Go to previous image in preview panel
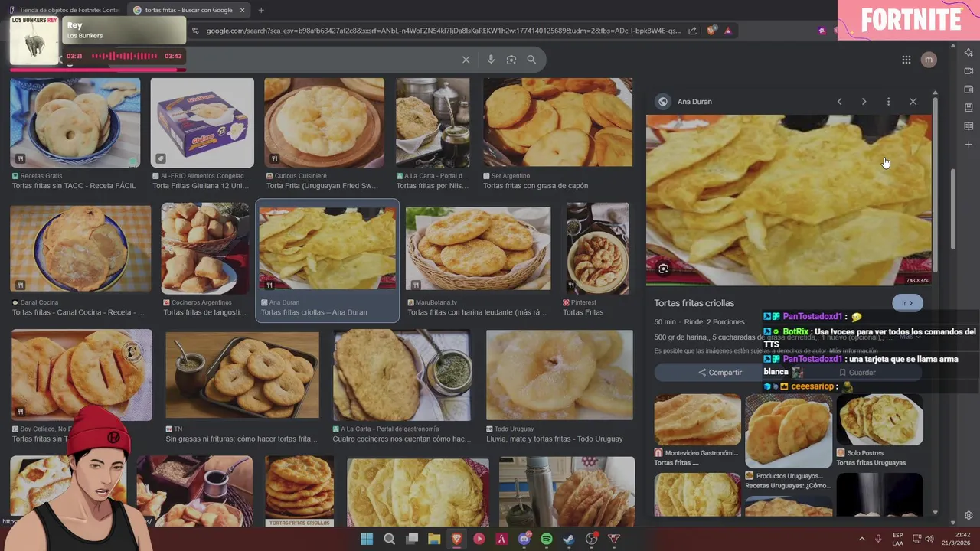 click(x=839, y=102)
